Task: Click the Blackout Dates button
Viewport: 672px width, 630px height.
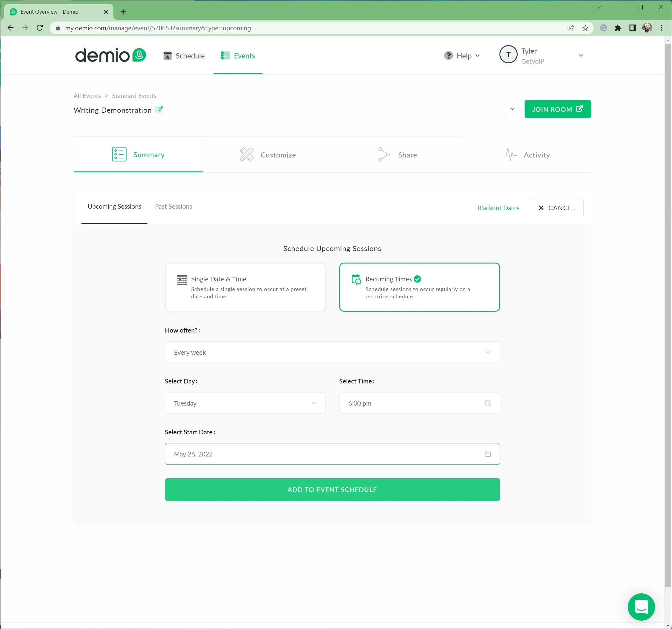Action: [498, 207]
